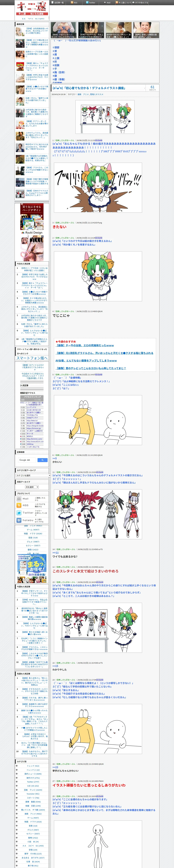
Task: Open the グルメ (3987) category link
Action: [x=33, y=541]
